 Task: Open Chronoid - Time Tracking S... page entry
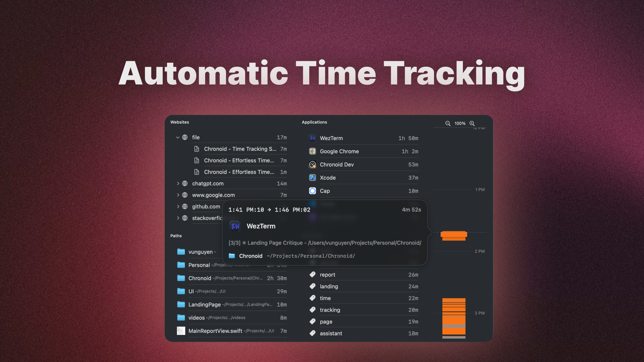click(240, 149)
